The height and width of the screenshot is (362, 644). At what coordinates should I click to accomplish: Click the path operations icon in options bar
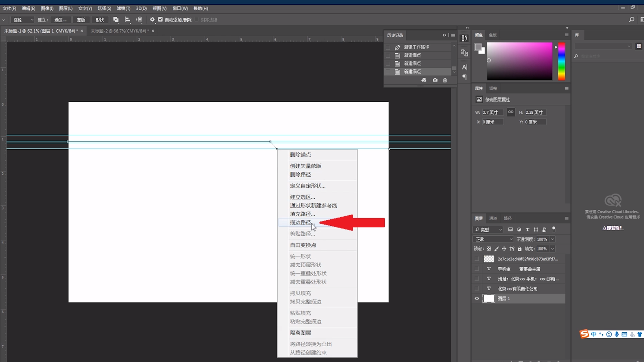(116, 20)
